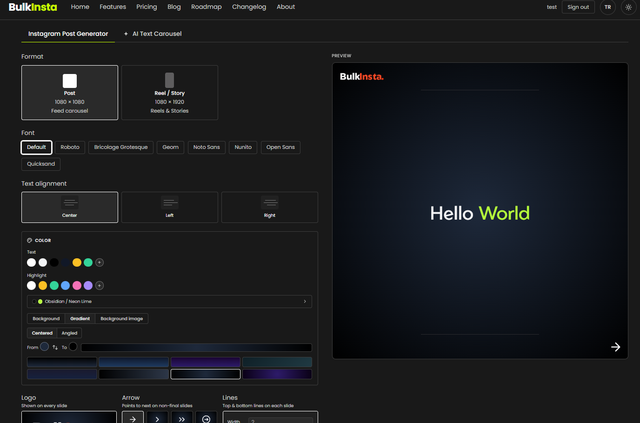640x423 pixels.
Task: Click the chevron on the palette row
Action: pos(304,301)
